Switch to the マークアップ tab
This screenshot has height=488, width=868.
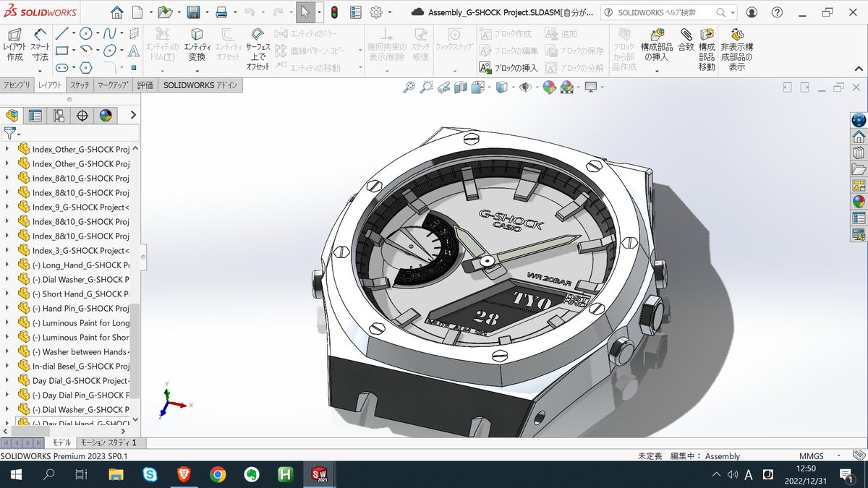tap(114, 85)
